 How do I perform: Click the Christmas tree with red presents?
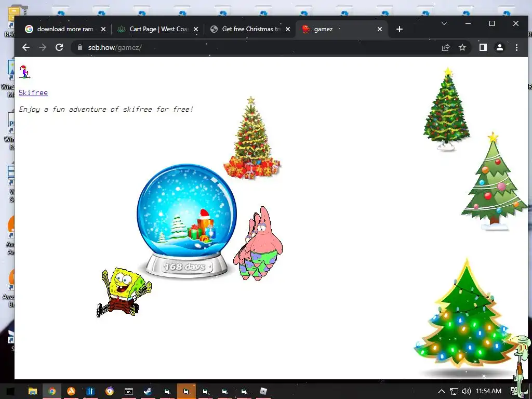pos(252,138)
